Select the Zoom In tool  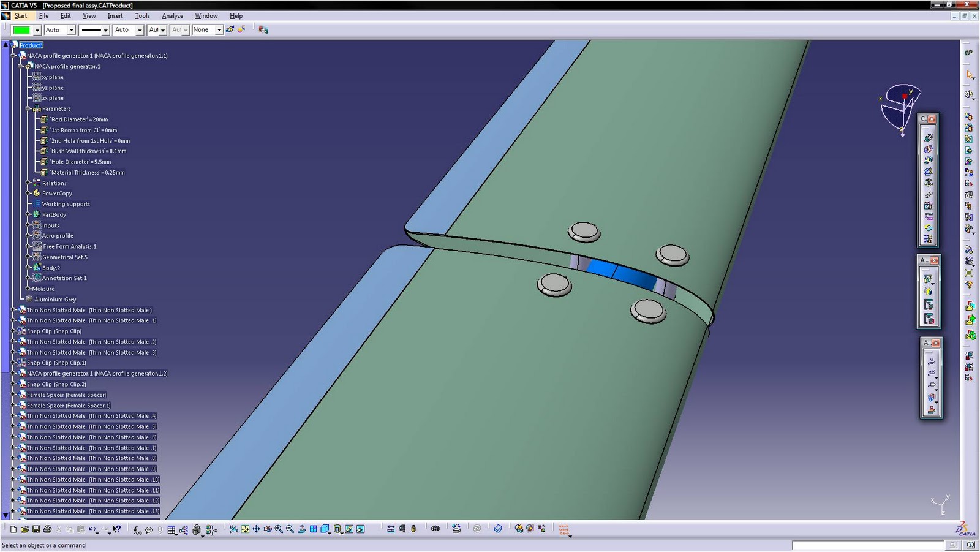click(x=279, y=529)
